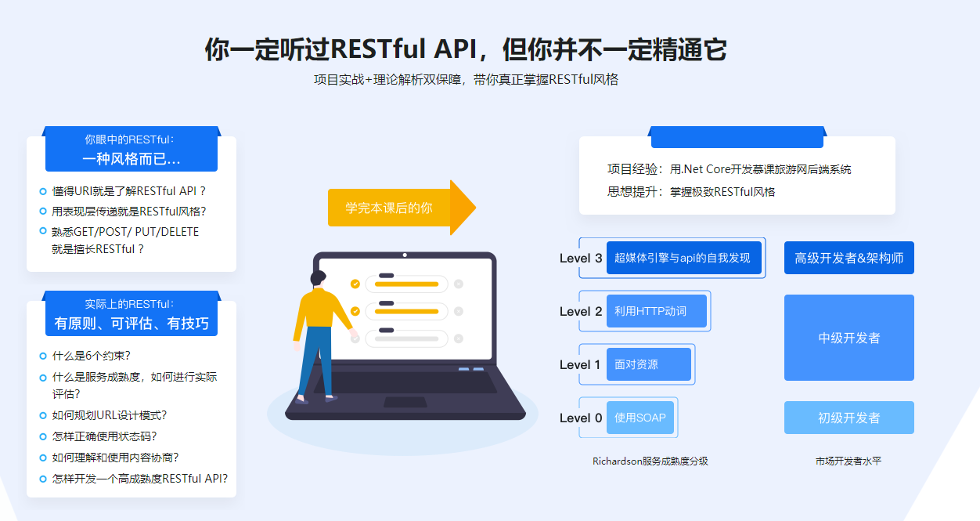Click the yellow progress bar on the laptop screen
Viewport: 980px width, 521px height.
click(x=407, y=284)
